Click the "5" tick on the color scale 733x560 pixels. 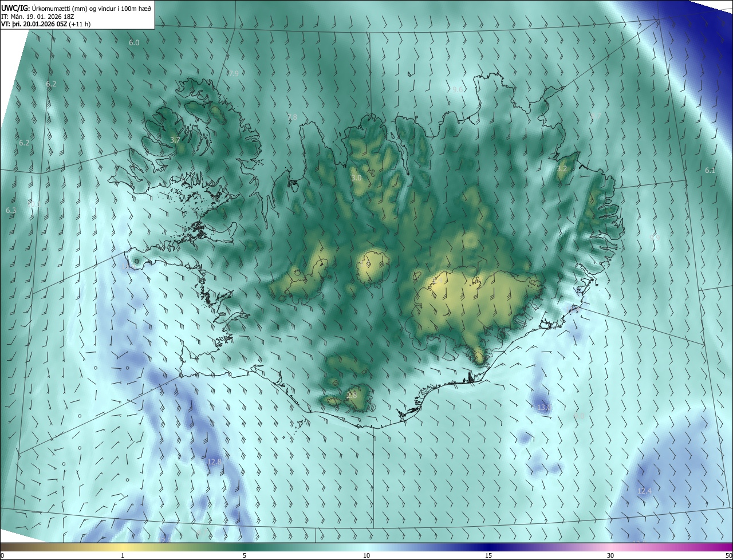pos(245,555)
